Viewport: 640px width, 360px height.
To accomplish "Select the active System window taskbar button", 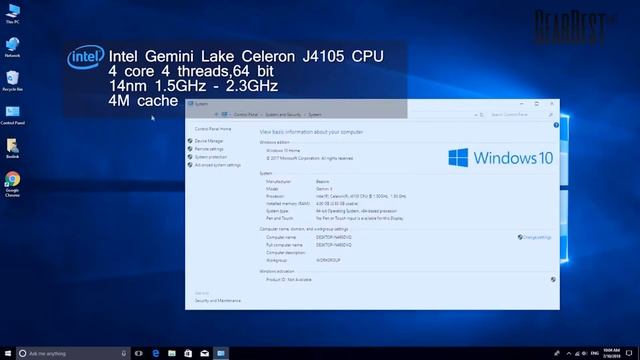I will pos(221,353).
